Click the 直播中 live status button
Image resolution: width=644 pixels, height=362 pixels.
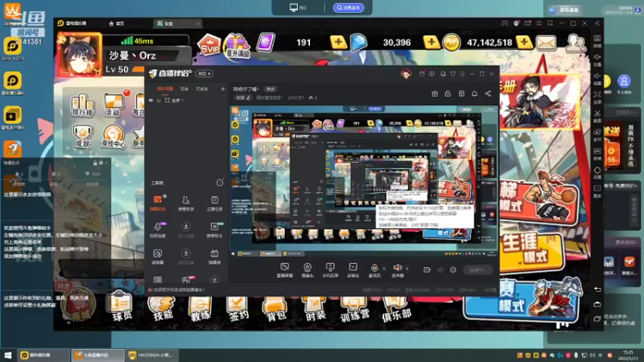477,269
